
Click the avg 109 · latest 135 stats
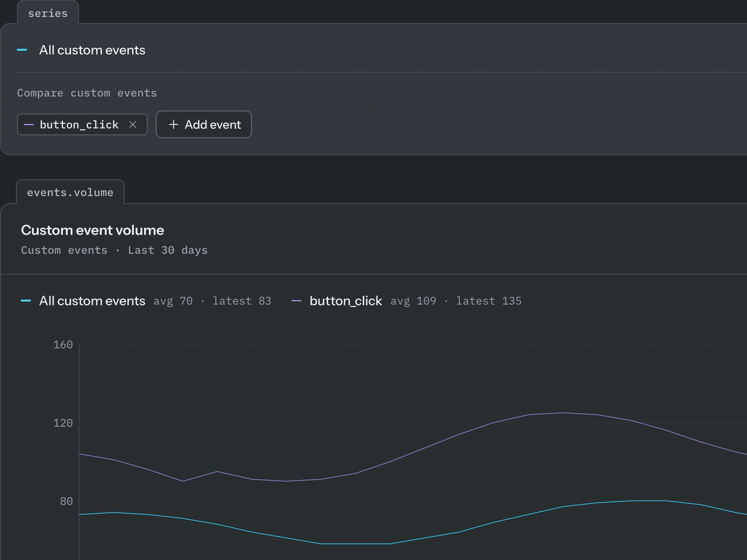(456, 301)
